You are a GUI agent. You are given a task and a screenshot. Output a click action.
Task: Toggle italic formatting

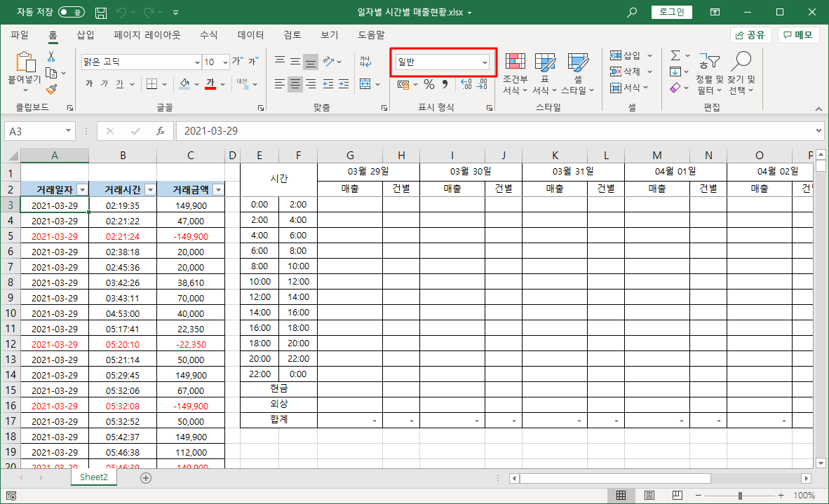pos(105,83)
